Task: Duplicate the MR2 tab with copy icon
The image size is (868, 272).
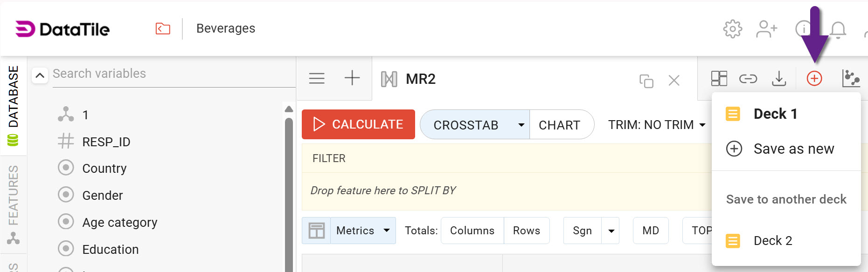Action: click(x=646, y=81)
